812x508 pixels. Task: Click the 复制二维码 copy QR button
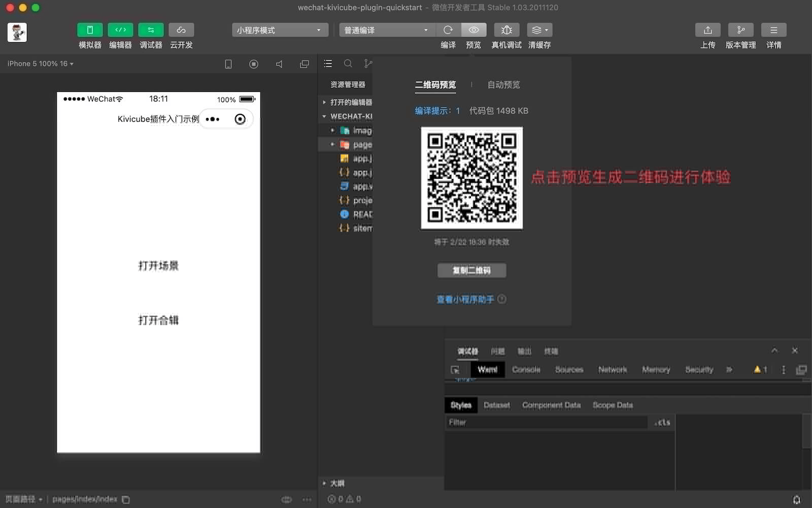pyautogui.click(x=471, y=270)
